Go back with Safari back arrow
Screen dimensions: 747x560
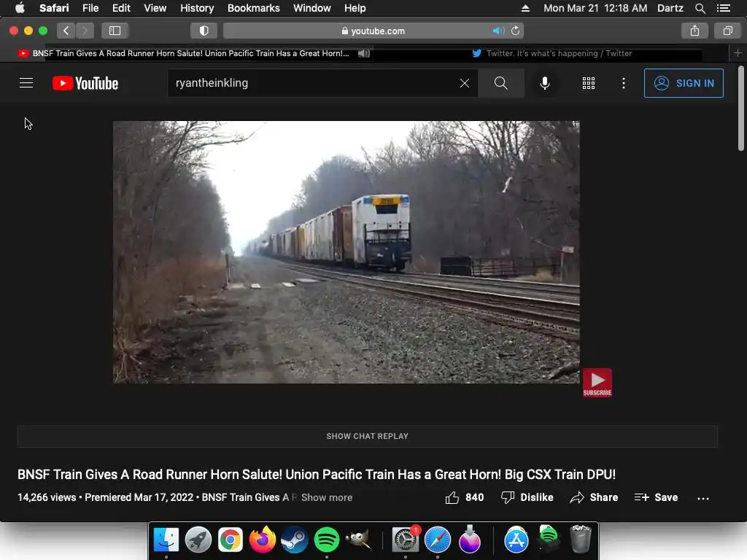[66, 31]
